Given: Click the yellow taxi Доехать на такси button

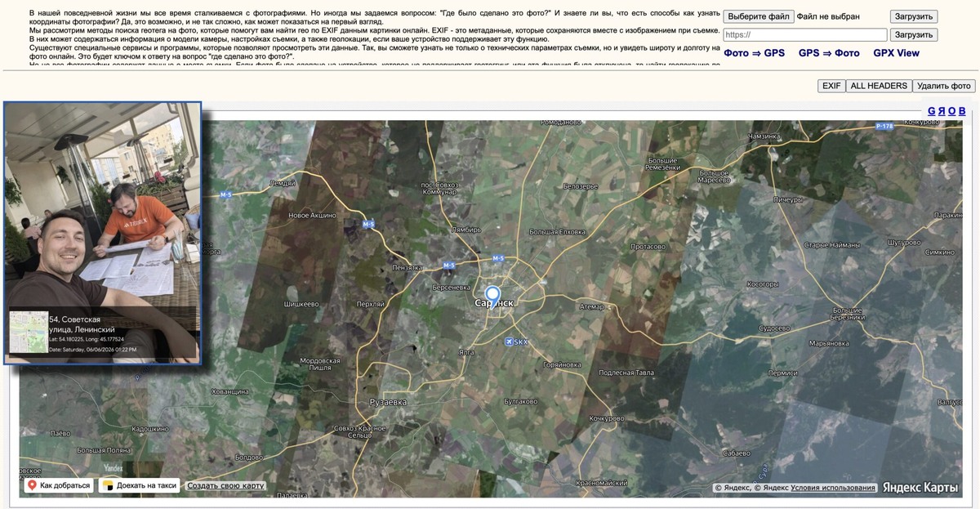Looking at the screenshot, I should 139,485.
